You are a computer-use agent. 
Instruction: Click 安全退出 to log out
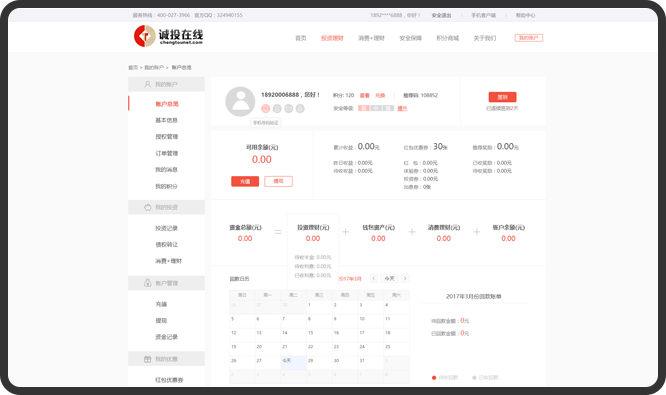pyautogui.click(x=441, y=15)
